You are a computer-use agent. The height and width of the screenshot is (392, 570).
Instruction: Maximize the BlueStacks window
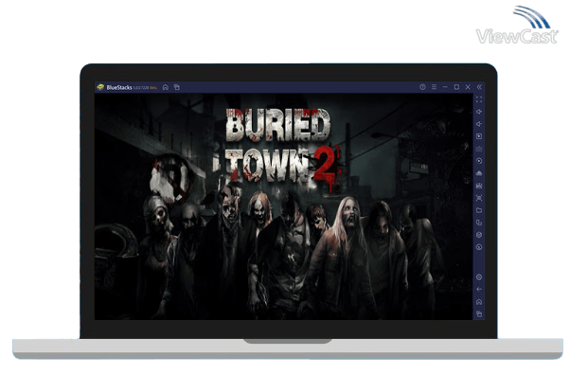pyautogui.click(x=456, y=87)
